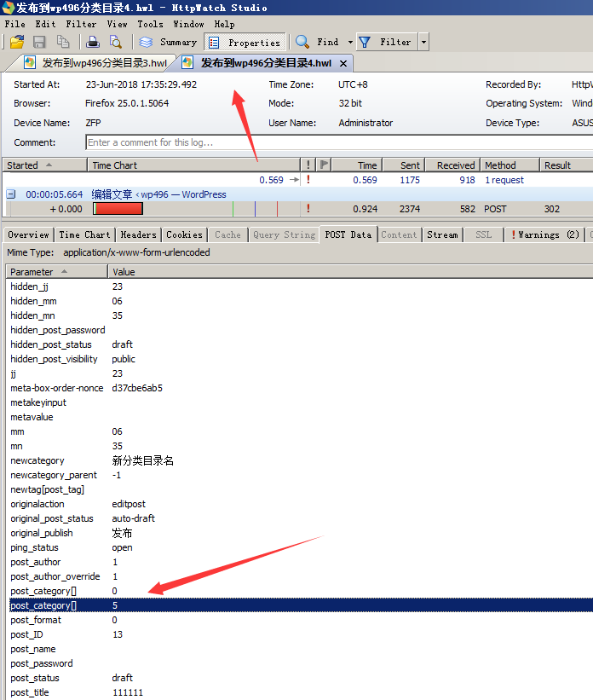Click the Open file folder icon
This screenshot has width=593, height=700.
click(x=16, y=42)
